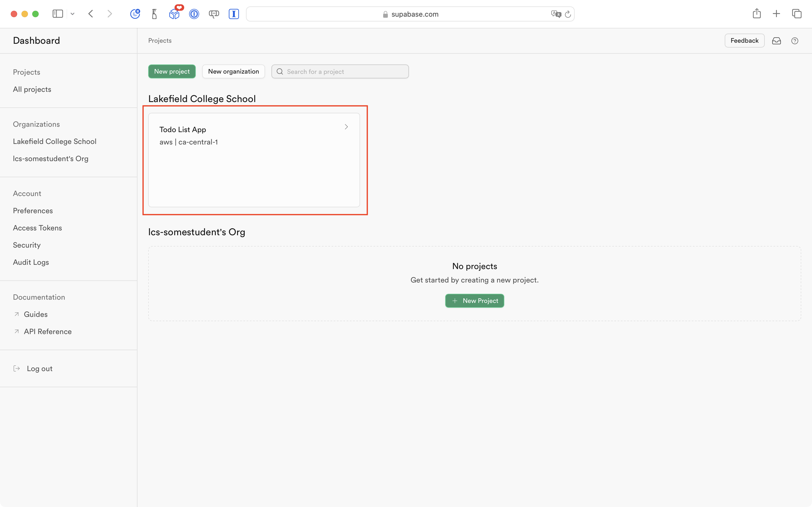
Task: Open a new tab with the plus icon
Action: pyautogui.click(x=777, y=14)
